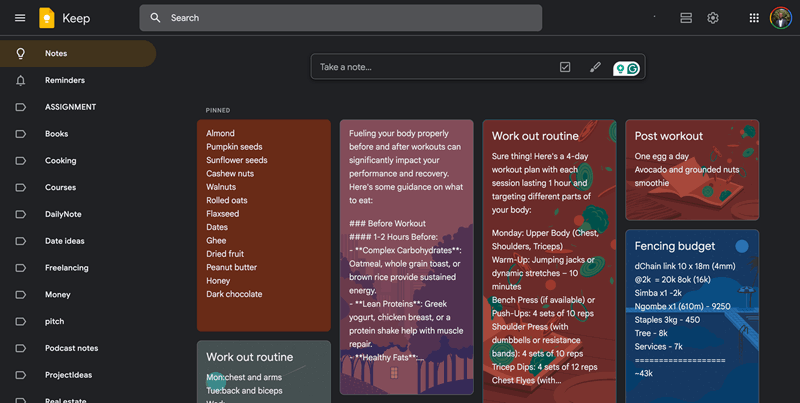800x403 pixels.
Task: Switch to list view layout
Action: 686,18
